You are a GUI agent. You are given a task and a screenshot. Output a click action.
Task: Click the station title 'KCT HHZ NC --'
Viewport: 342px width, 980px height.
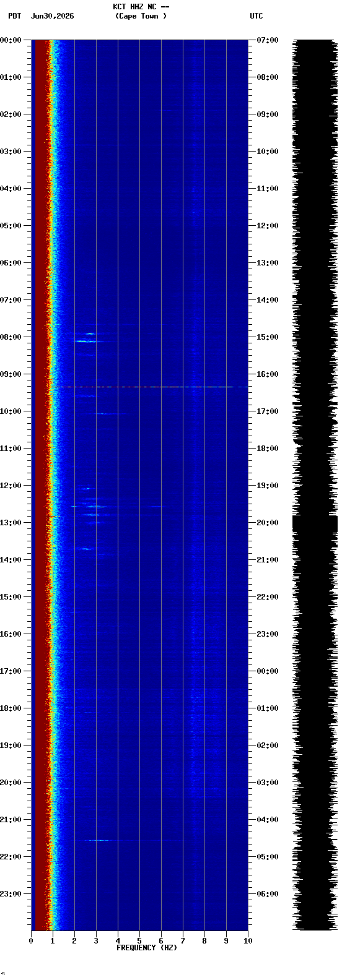tap(141, 7)
